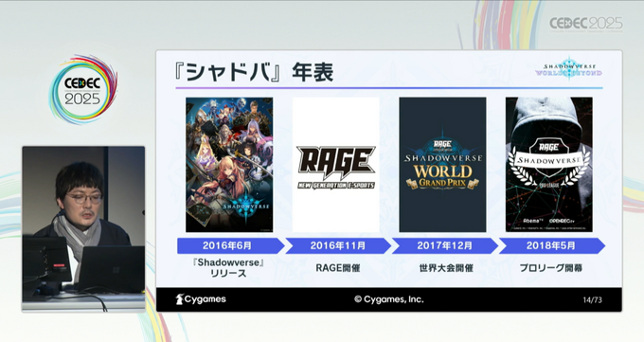Click the 2016年6月 timeline arrow
The image size is (644, 342).
point(230,245)
